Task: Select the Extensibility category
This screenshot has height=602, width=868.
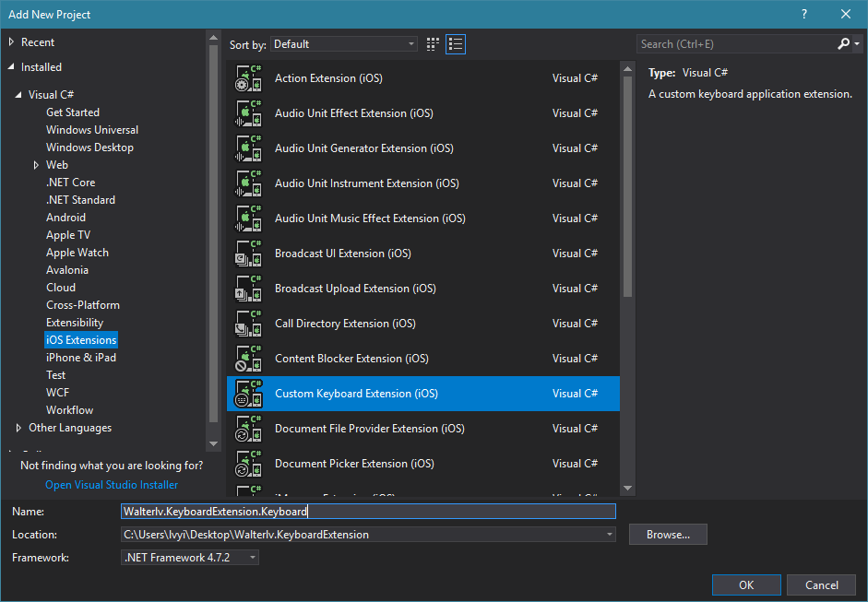Action: [x=75, y=323]
